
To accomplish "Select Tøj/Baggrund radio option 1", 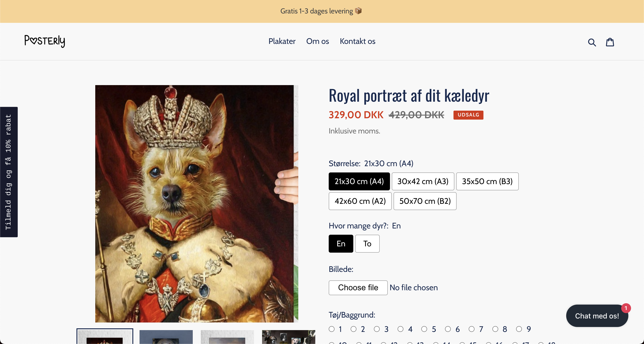I will coord(331,329).
